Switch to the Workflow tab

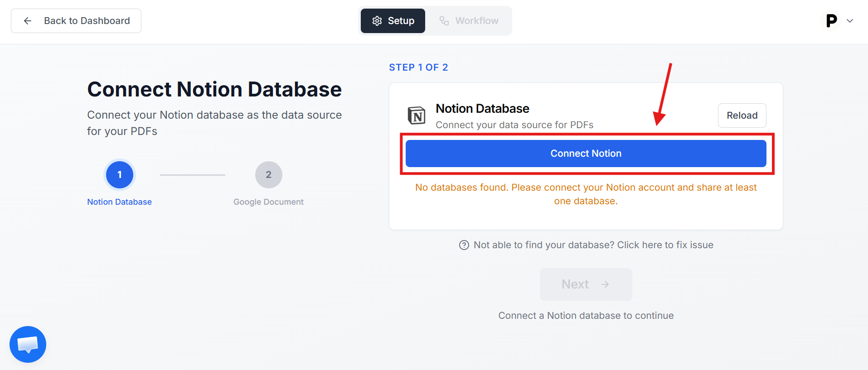[x=469, y=21]
